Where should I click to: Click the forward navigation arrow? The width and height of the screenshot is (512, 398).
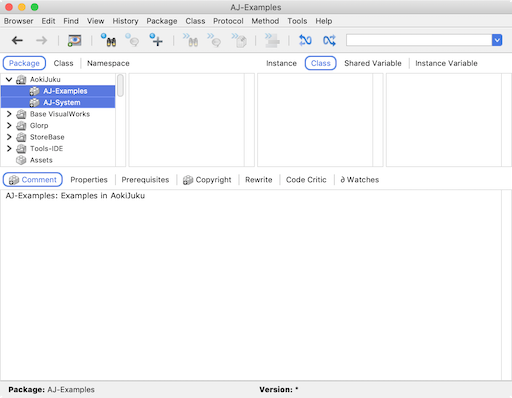pyautogui.click(x=42, y=41)
